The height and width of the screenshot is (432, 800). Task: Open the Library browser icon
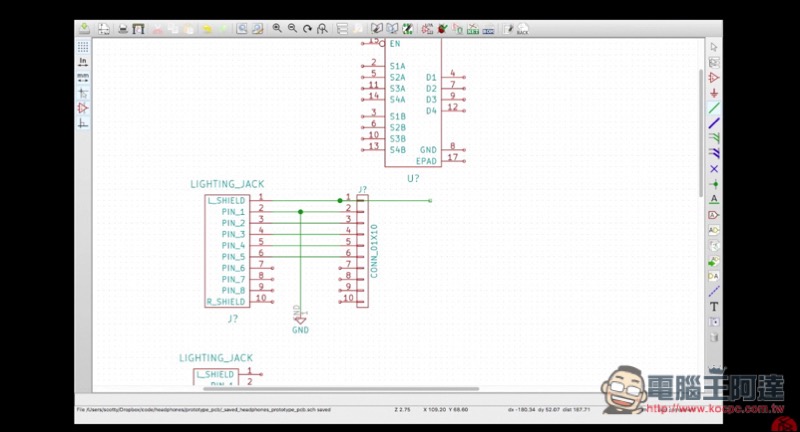[392, 29]
